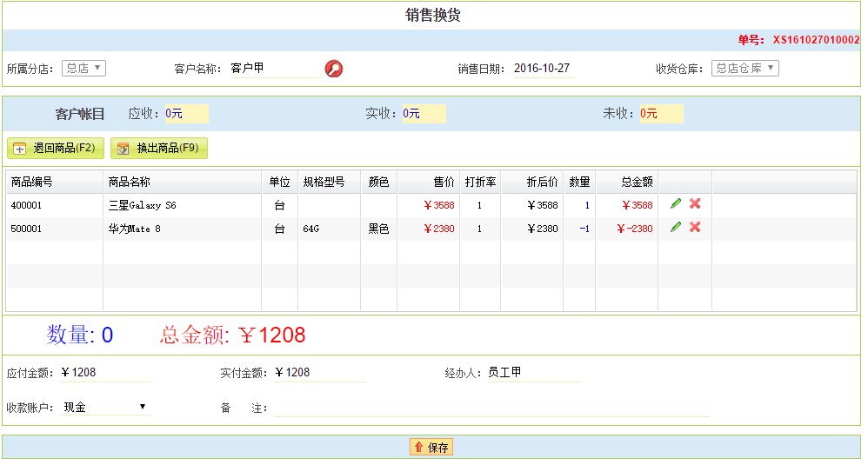The height and width of the screenshot is (465, 868).
Task: Click the 商品编号 column header
Action: [x=32, y=182]
